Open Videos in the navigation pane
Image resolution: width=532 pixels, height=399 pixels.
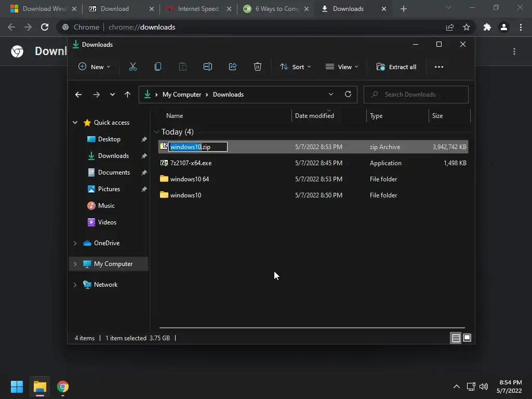107,222
